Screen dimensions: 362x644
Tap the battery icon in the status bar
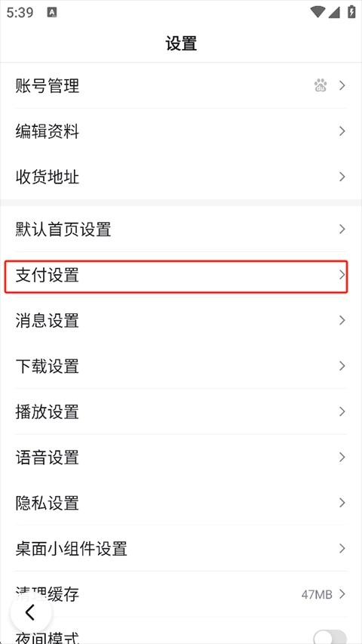(x=351, y=11)
